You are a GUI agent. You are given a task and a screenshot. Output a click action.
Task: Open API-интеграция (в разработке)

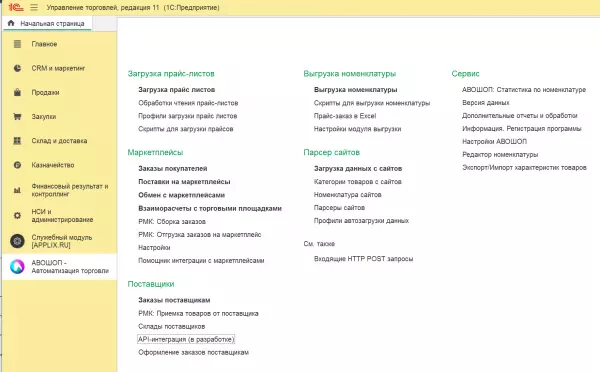pyautogui.click(x=186, y=339)
